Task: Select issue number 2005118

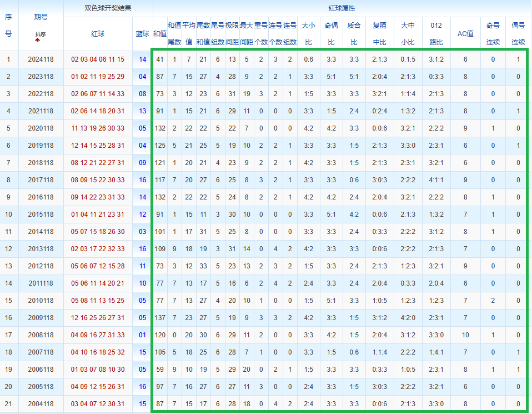Action: point(41,387)
